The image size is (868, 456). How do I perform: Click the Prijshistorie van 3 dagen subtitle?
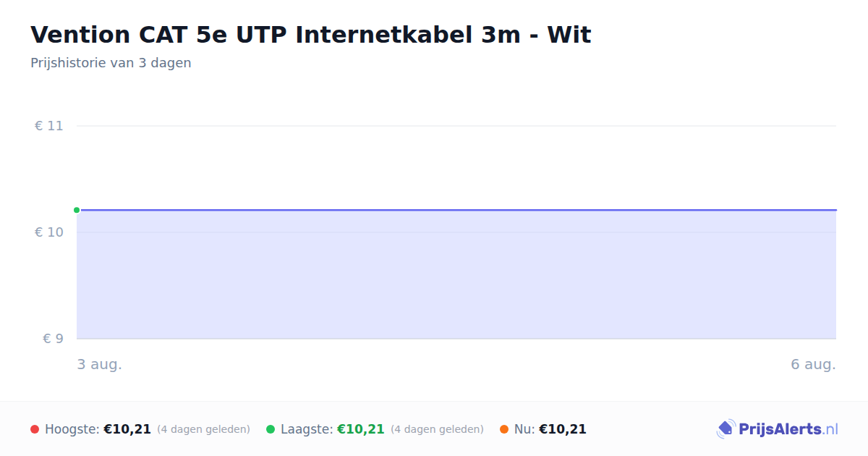tap(111, 63)
